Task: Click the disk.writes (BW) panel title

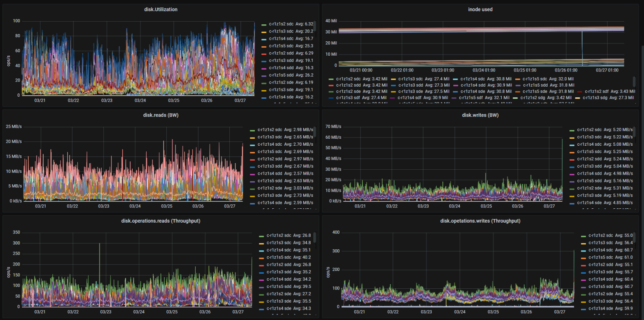Action: (480, 115)
